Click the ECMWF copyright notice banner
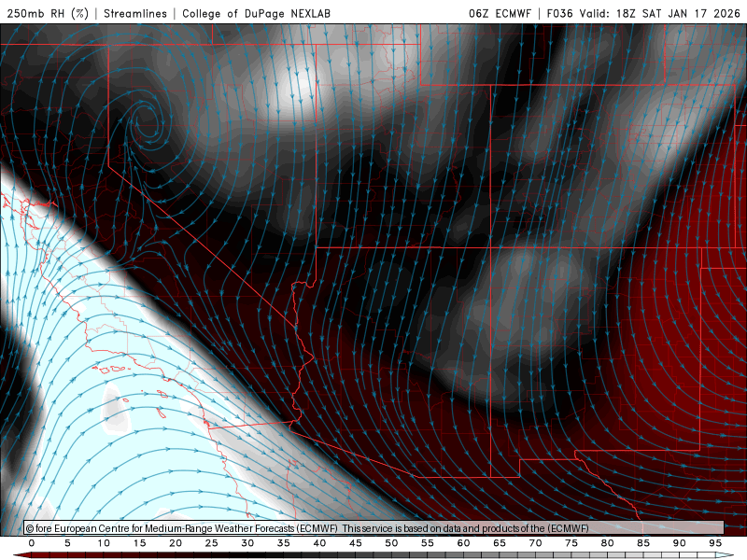Screen dimensions: 747x560 (374, 527)
